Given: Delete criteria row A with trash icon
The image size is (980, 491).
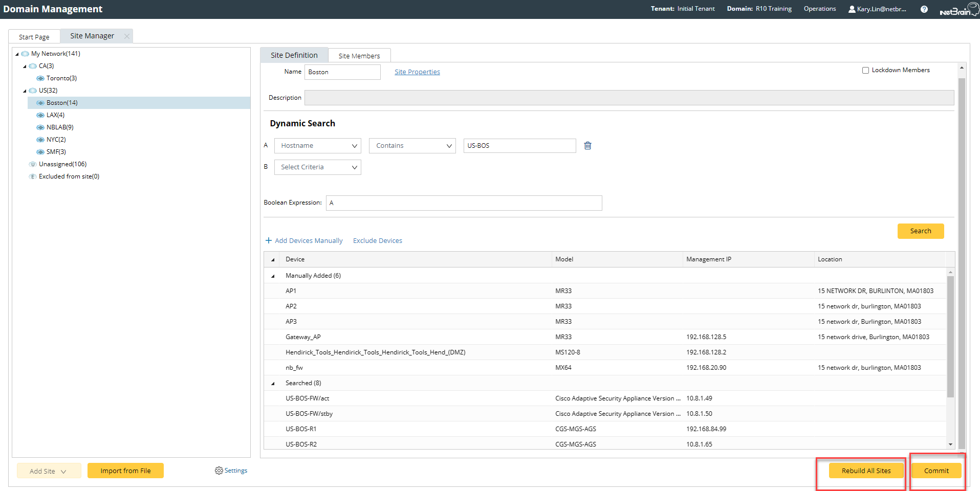Looking at the screenshot, I should coord(587,146).
